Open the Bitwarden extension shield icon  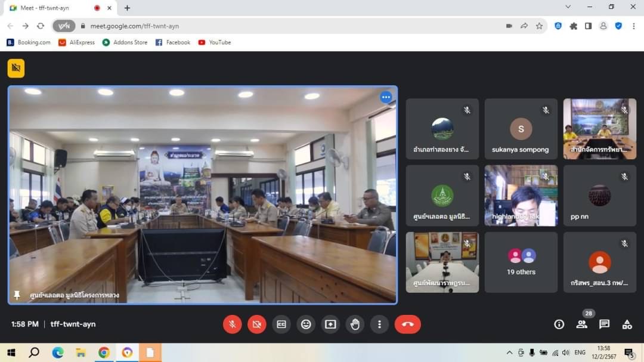point(558,26)
